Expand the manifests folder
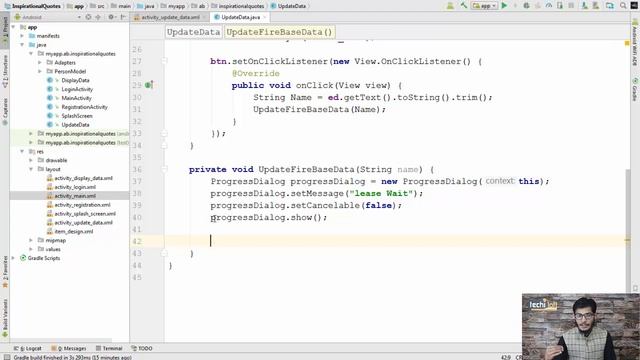This screenshot has height=360, width=640. tap(22, 36)
